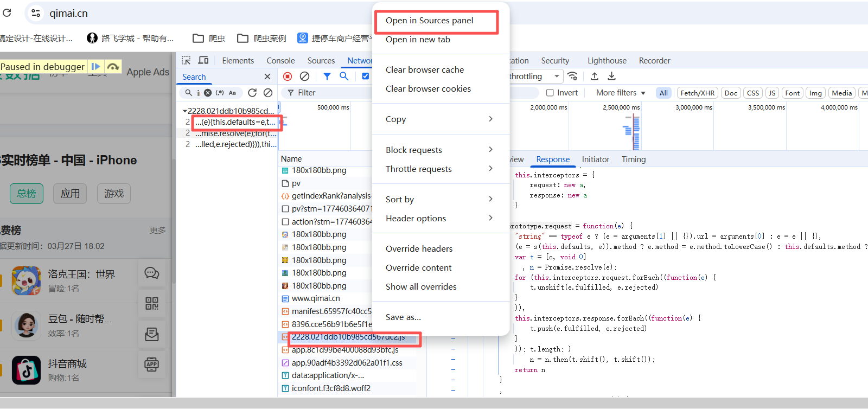Expand the Copy submenu
Viewport: 868px width, 409px height.
(x=441, y=119)
